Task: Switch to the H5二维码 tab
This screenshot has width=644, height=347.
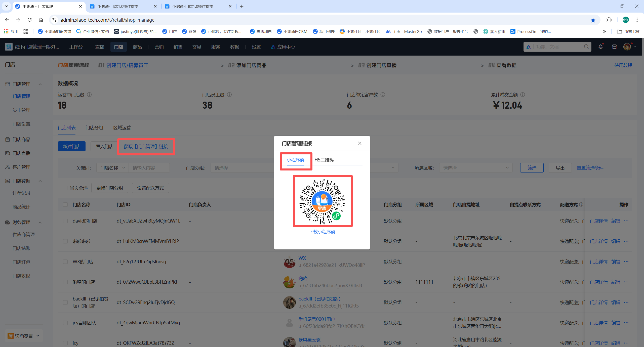Action: click(x=324, y=160)
